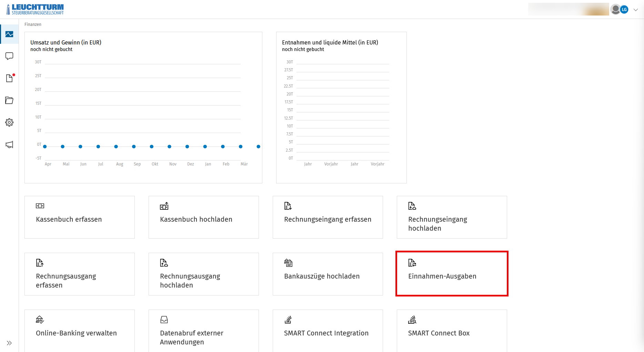644x352 pixels.
Task: Click the SMART Connect Box icon
Action: pyautogui.click(x=412, y=320)
